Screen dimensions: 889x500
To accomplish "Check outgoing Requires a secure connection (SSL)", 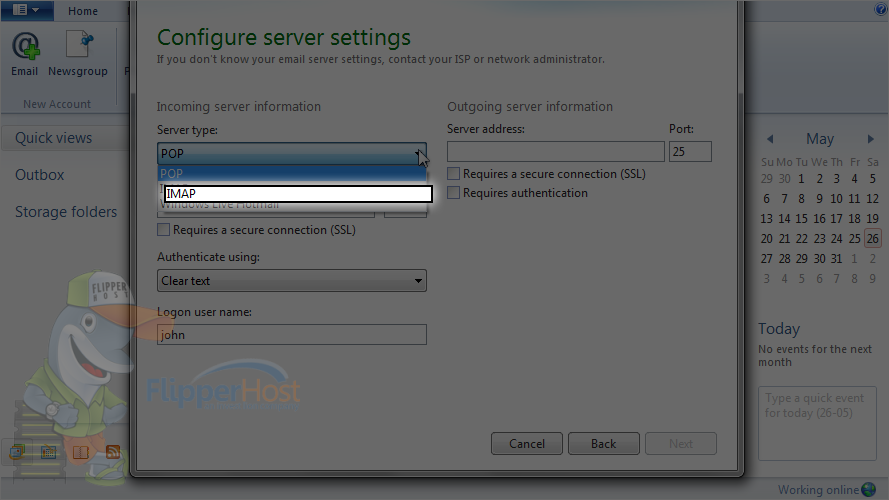I will [453, 173].
